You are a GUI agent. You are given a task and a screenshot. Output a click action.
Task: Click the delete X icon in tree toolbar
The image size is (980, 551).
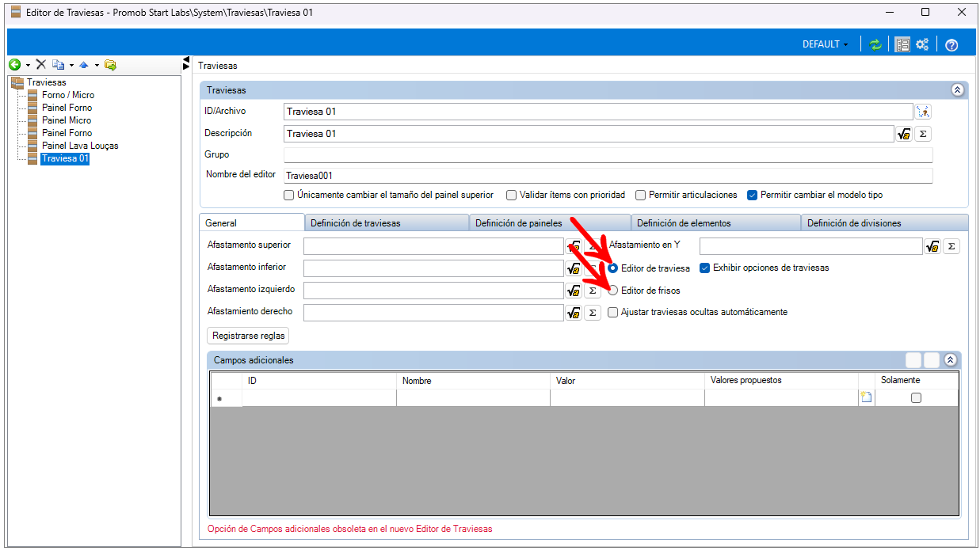(40, 65)
